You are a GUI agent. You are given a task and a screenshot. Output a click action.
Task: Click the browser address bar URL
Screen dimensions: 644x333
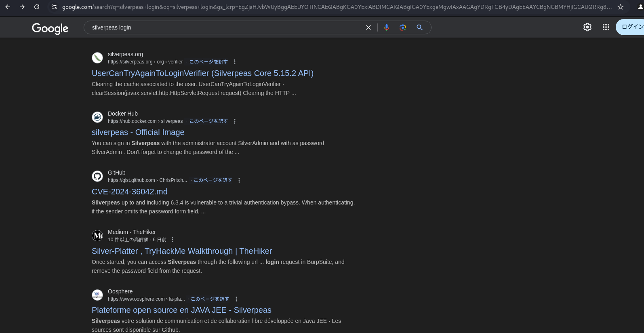(337, 7)
